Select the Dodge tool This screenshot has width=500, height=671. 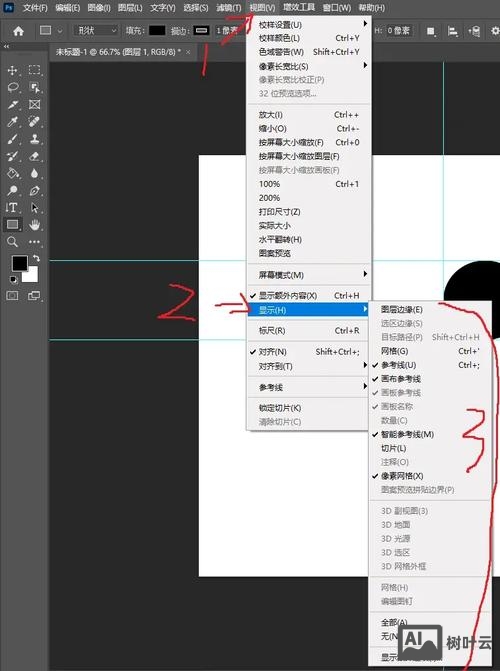(x=12, y=190)
